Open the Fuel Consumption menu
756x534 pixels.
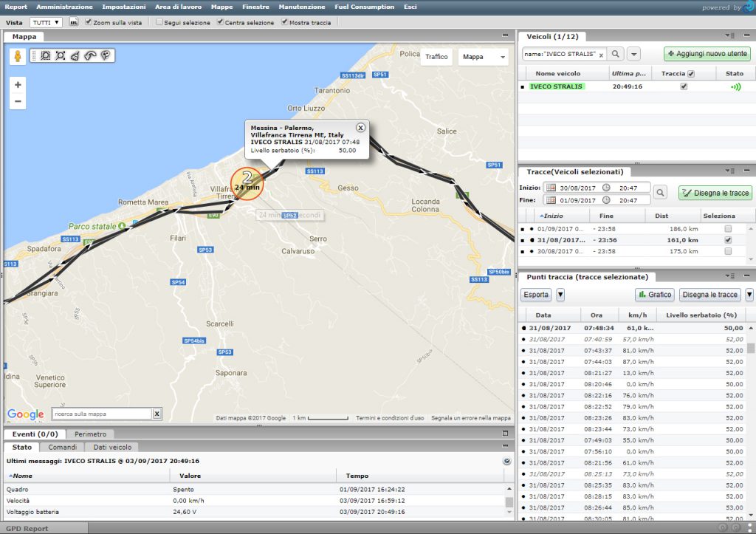click(364, 7)
